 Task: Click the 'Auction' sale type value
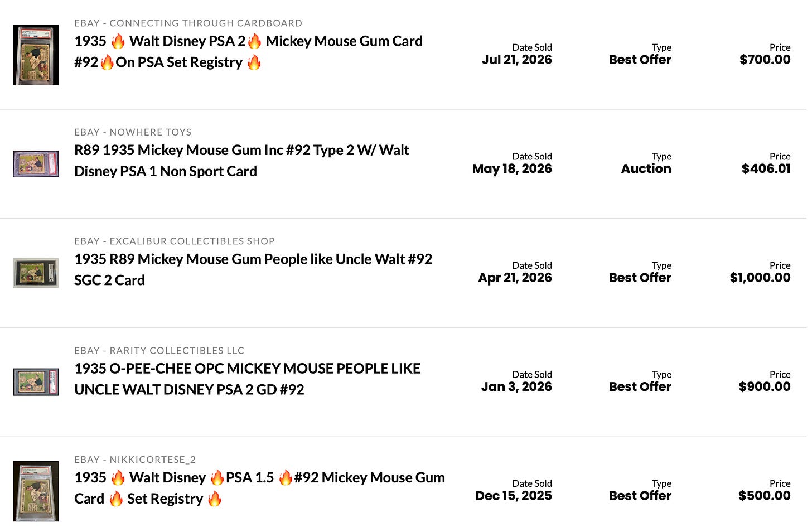point(646,168)
